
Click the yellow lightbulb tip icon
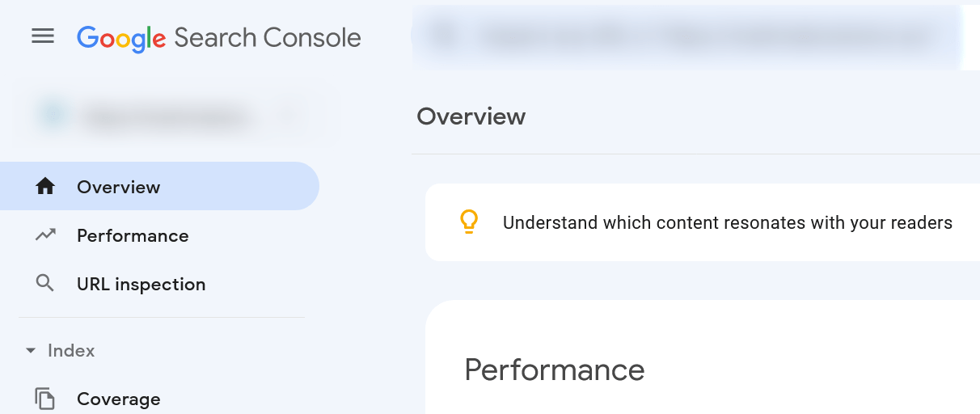pyautogui.click(x=469, y=222)
